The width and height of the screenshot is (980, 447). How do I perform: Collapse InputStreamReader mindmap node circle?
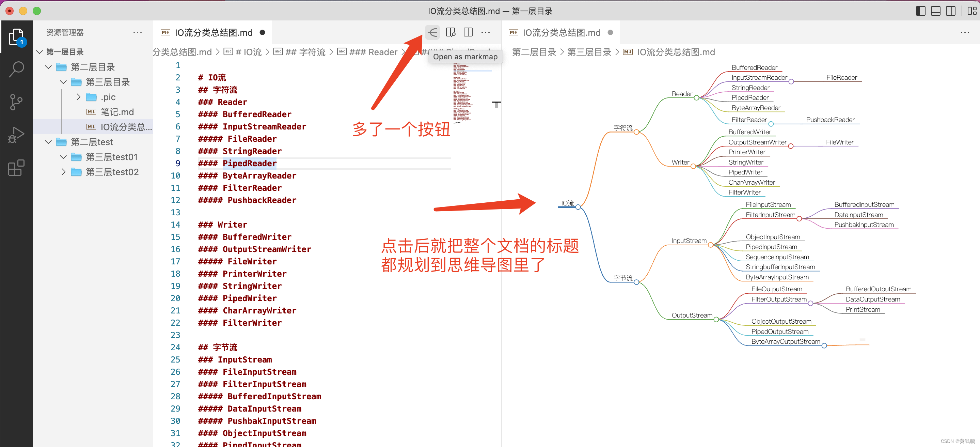pos(791,81)
